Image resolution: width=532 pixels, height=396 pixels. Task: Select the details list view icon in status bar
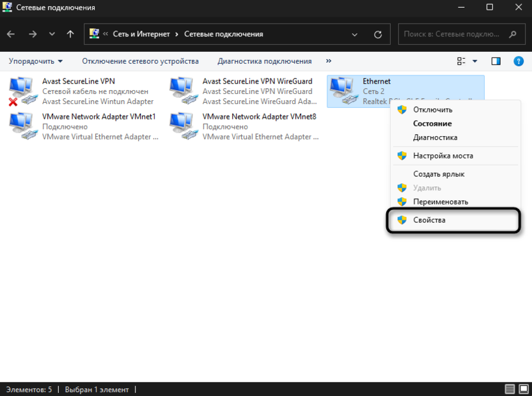click(510, 388)
